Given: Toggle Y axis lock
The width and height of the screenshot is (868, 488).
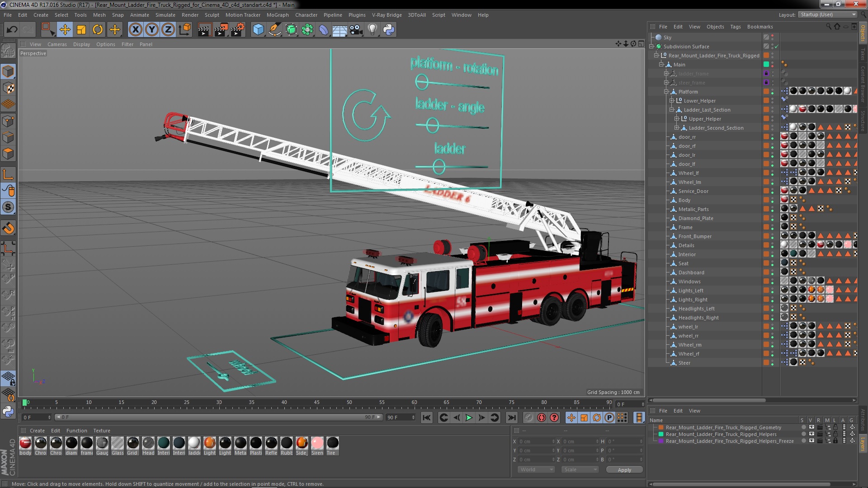Looking at the screenshot, I should coord(152,30).
